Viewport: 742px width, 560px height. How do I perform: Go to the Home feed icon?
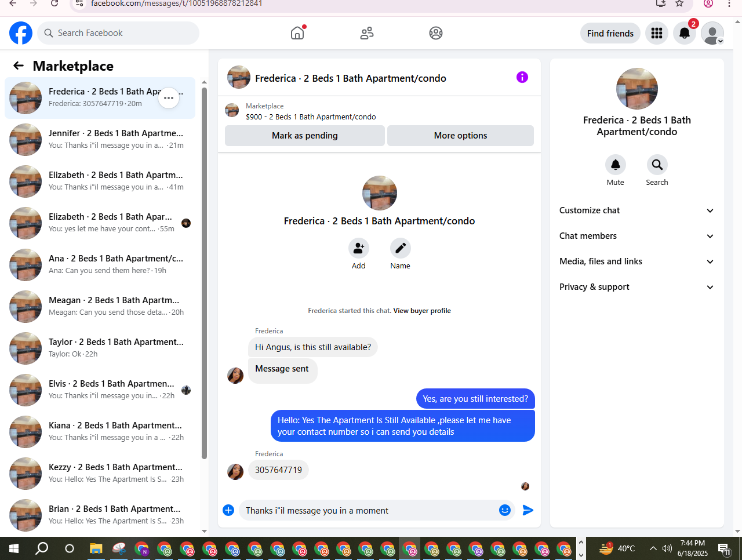click(x=297, y=33)
